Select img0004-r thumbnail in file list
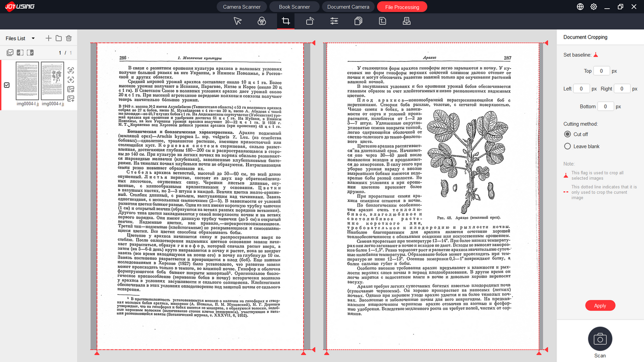 click(x=52, y=80)
